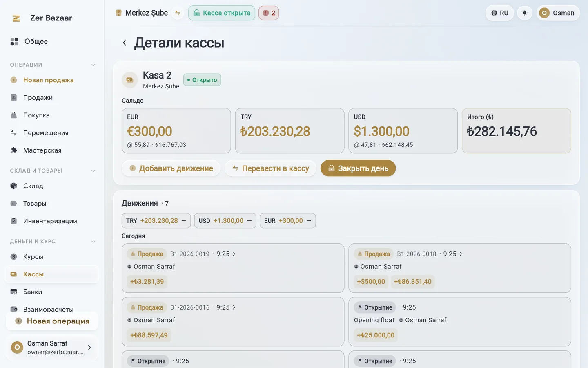Open sale B1-2026-0016 via its chevron
Screen dimensions: 588x368
click(234, 307)
